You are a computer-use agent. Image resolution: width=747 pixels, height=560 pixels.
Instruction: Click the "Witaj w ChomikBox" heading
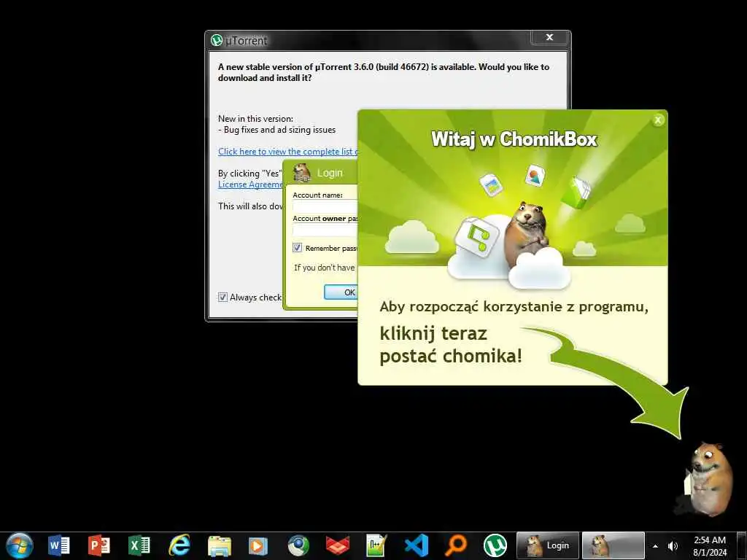pos(514,139)
